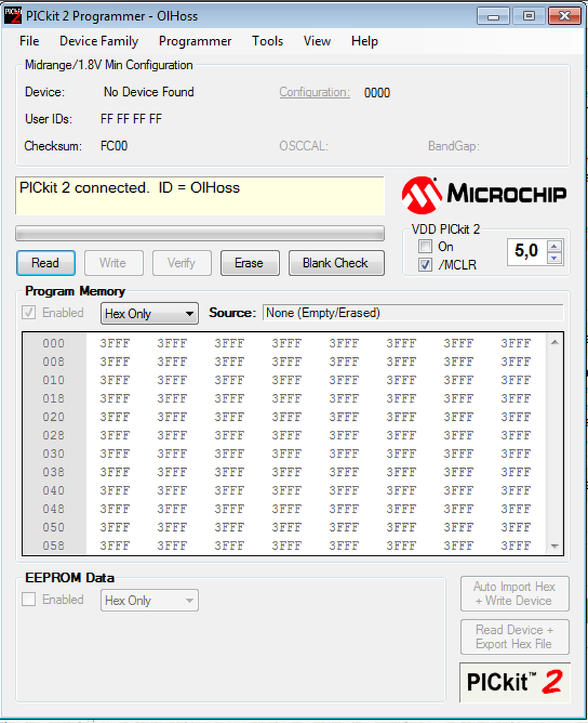Click the first 3FFF cell in row 000
Screen dimensions: 588x723
tap(115, 344)
